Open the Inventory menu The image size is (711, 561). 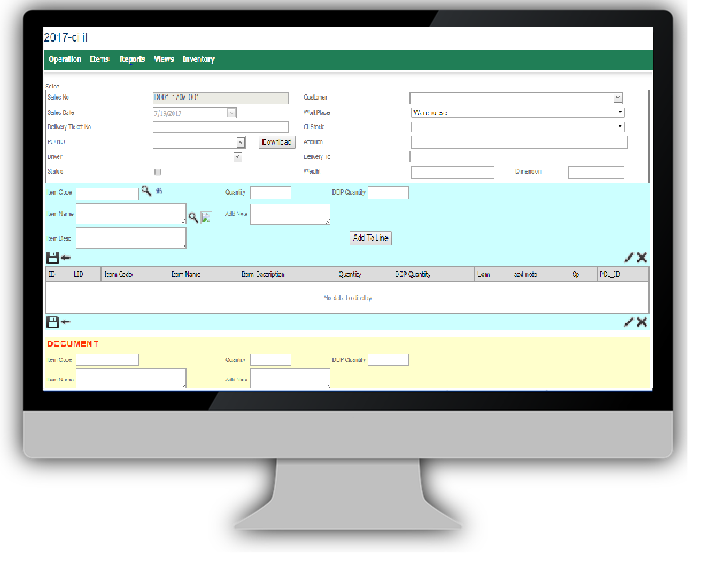click(x=198, y=60)
